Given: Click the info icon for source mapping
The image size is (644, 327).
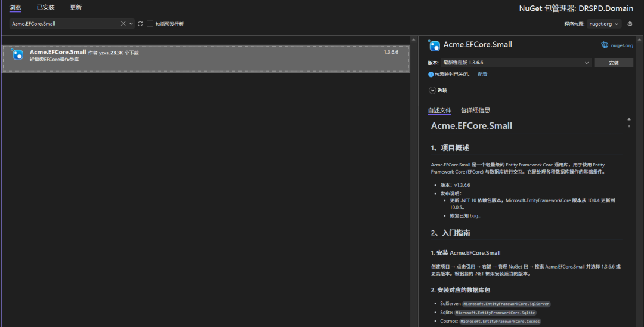Looking at the screenshot, I should point(431,75).
